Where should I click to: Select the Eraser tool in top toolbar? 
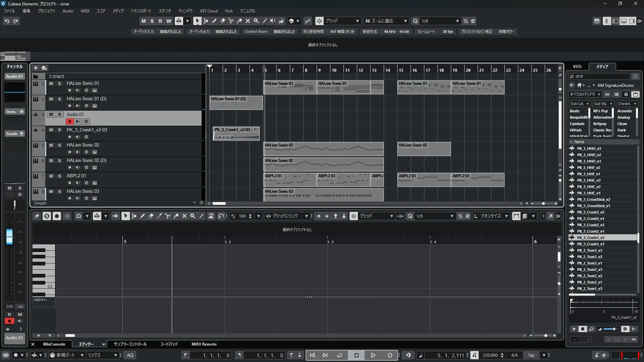click(x=223, y=21)
